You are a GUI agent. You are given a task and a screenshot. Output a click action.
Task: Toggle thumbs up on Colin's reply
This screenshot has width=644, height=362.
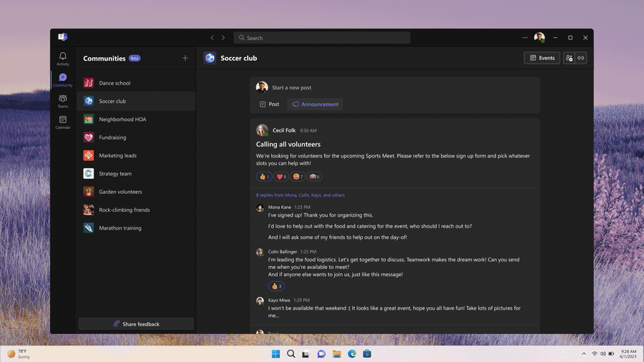276,286
